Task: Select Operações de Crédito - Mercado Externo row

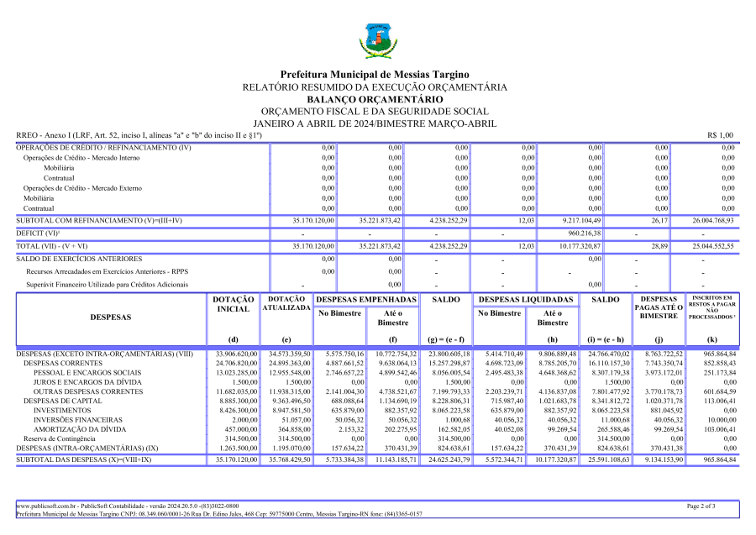Action: [82, 188]
